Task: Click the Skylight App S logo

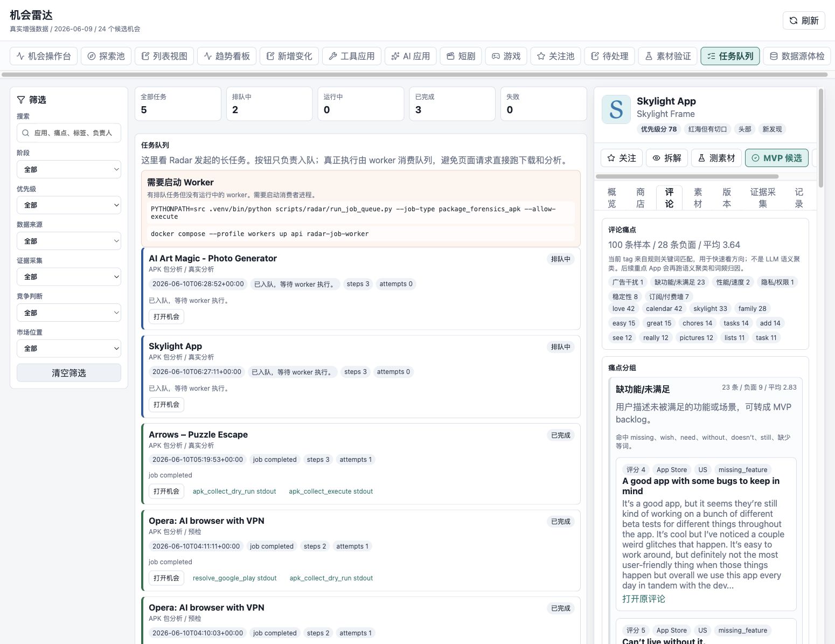Action: pos(616,109)
